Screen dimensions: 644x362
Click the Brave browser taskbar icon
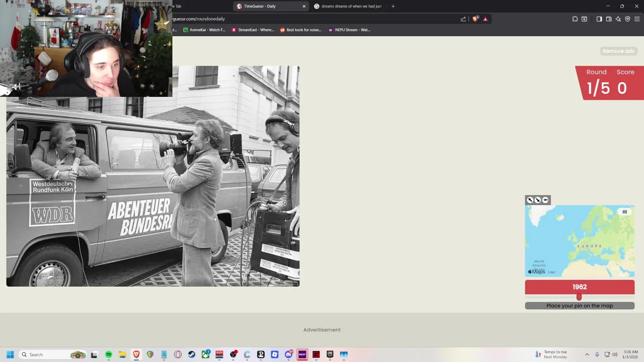136,354
